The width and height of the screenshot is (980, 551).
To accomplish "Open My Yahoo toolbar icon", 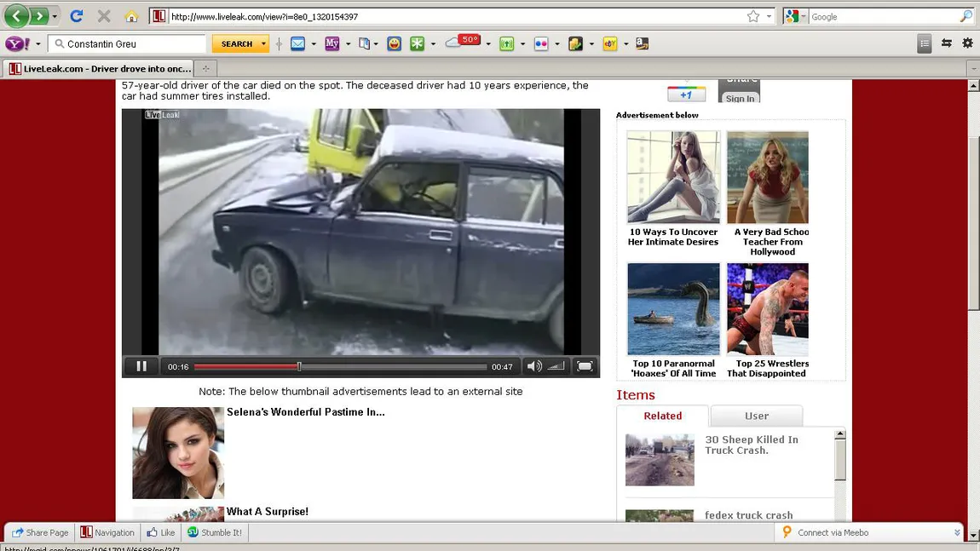I will coord(331,43).
